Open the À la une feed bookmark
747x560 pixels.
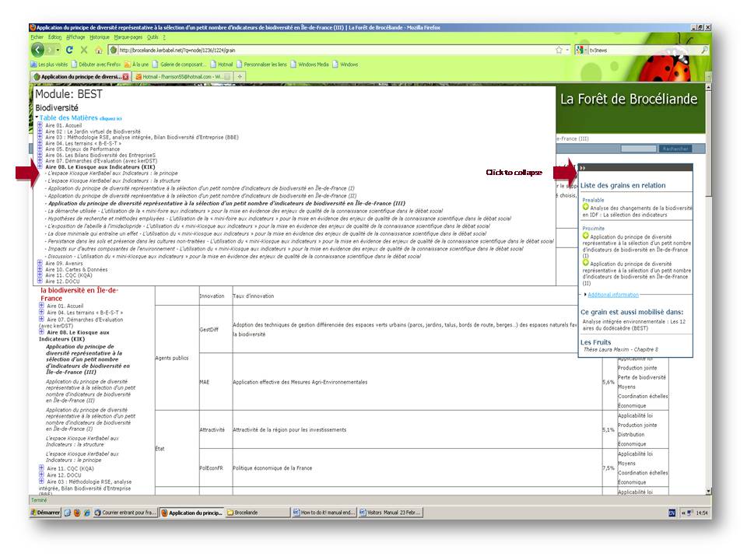[x=137, y=65]
